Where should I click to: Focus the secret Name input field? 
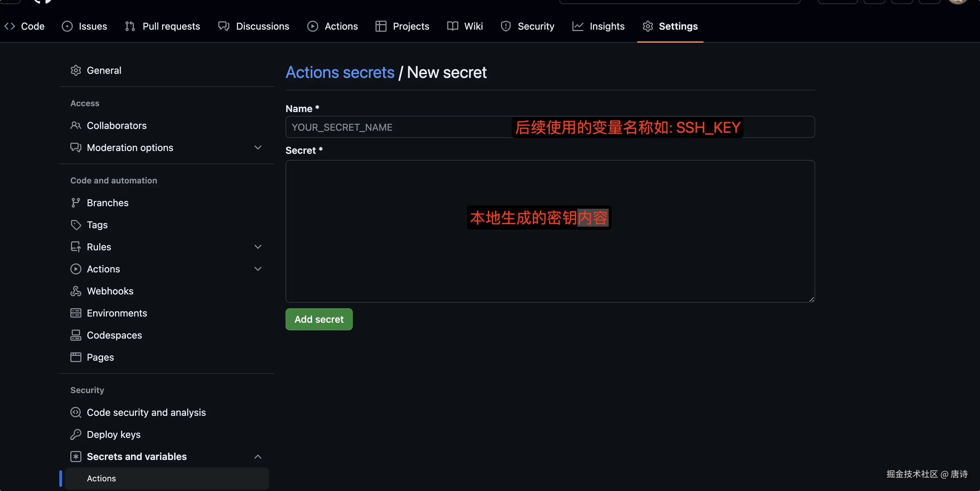point(396,127)
